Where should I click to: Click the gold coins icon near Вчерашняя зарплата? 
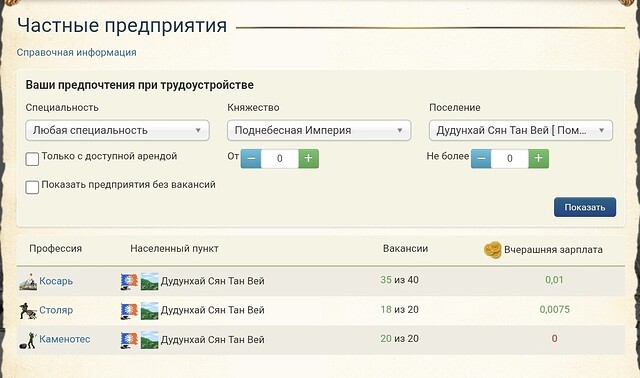(492, 249)
